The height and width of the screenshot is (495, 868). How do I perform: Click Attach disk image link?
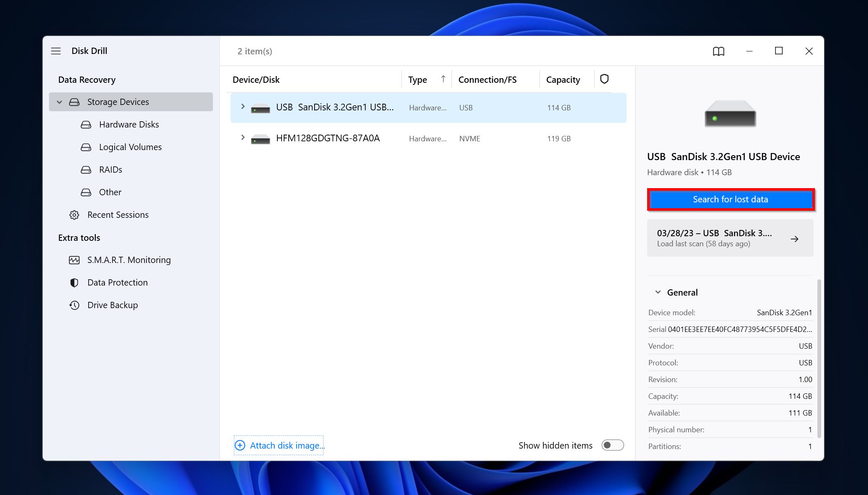[279, 445]
